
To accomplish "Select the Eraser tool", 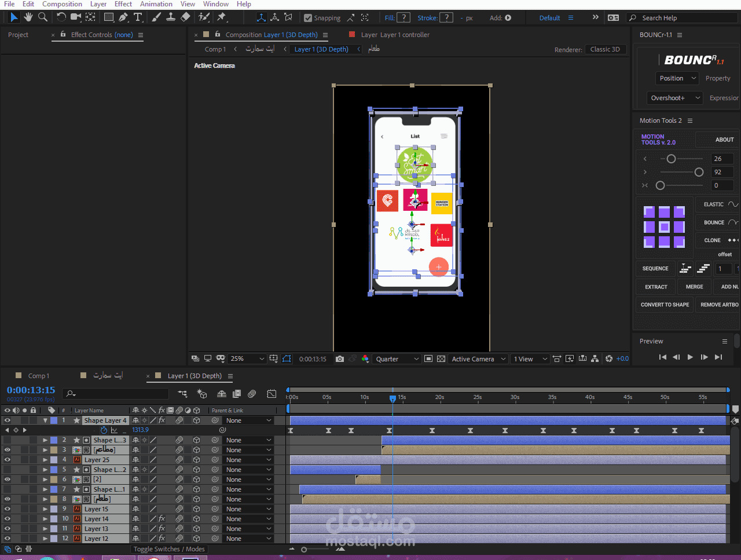I will (x=185, y=17).
